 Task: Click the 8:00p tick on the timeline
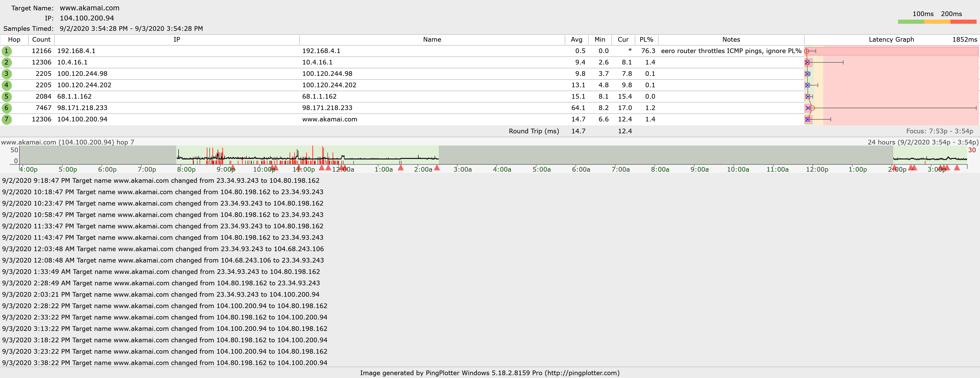pyautogui.click(x=186, y=169)
